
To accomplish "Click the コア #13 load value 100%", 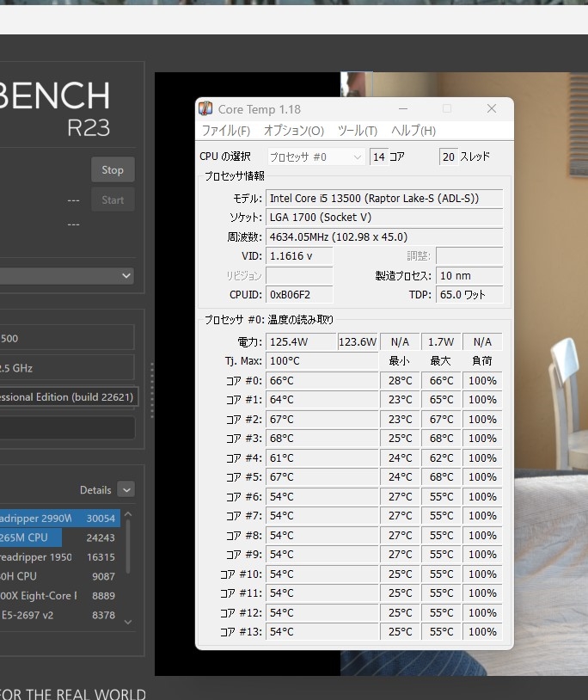I will [482, 632].
